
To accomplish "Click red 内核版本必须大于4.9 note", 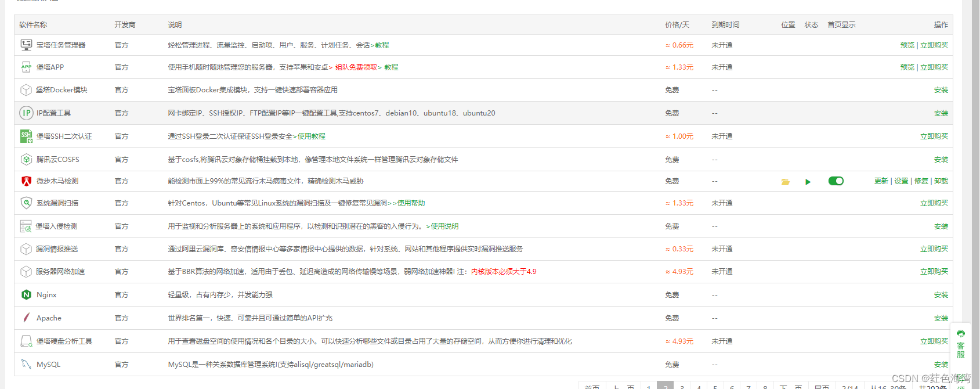I will pyautogui.click(x=504, y=272).
